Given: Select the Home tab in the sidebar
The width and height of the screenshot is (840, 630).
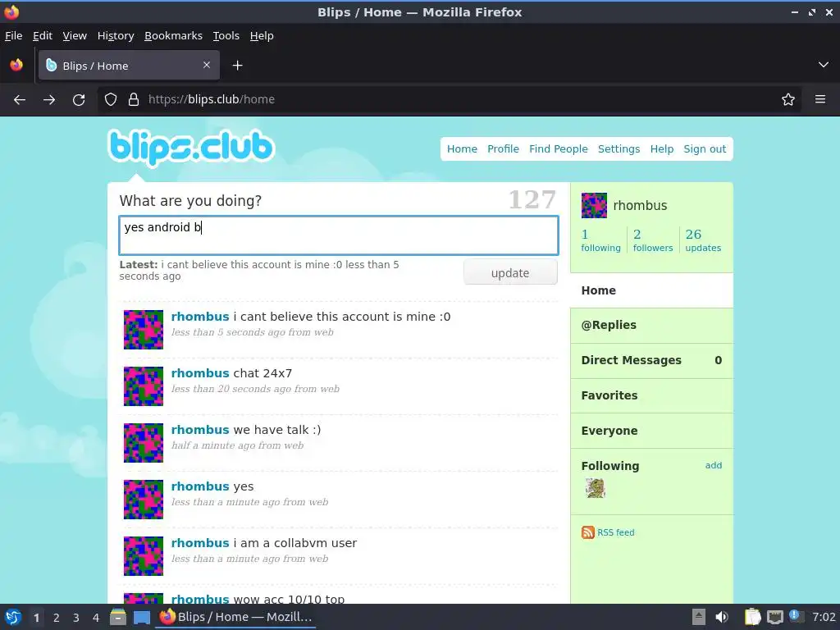Looking at the screenshot, I should [x=651, y=290].
